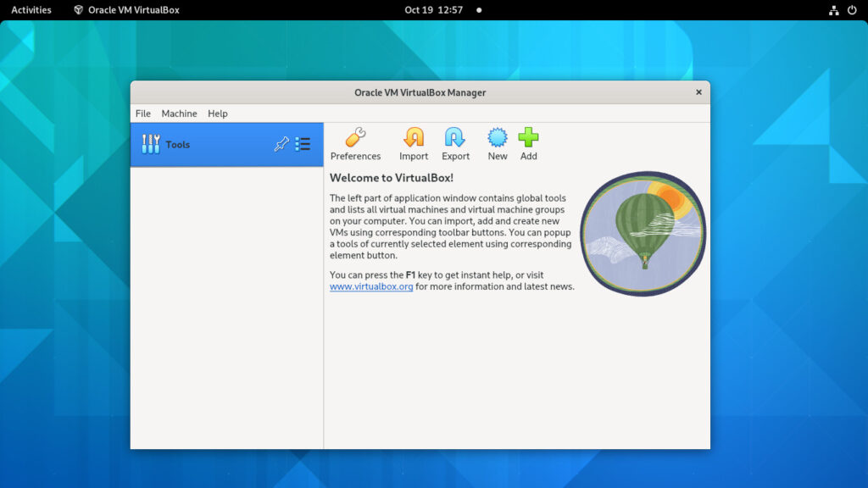The height and width of the screenshot is (488, 868).
Task: Click the Activities button in top bar
Action: 31,10
